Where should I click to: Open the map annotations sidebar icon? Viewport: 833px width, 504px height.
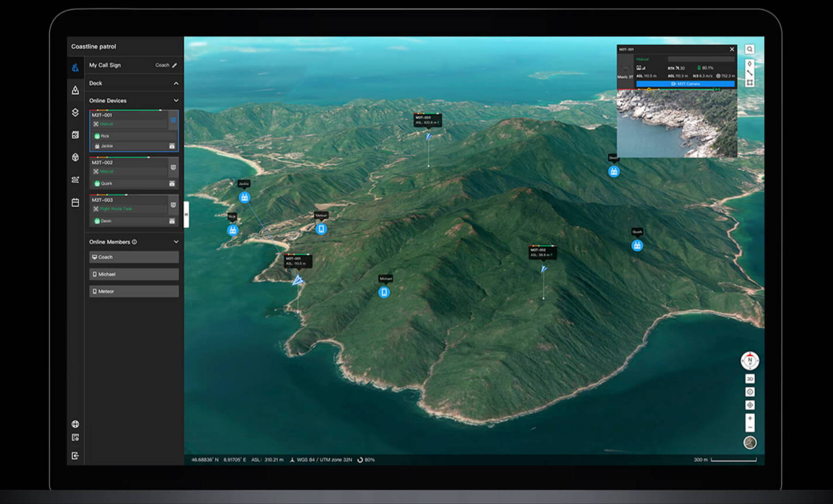[x=75, y=90]
